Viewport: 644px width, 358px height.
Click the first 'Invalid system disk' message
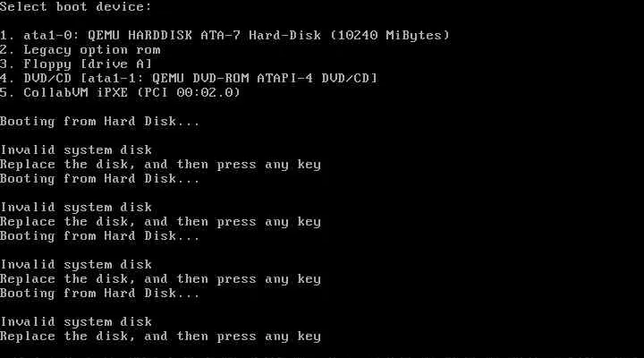pyautogui.click(x=76, y=150)
